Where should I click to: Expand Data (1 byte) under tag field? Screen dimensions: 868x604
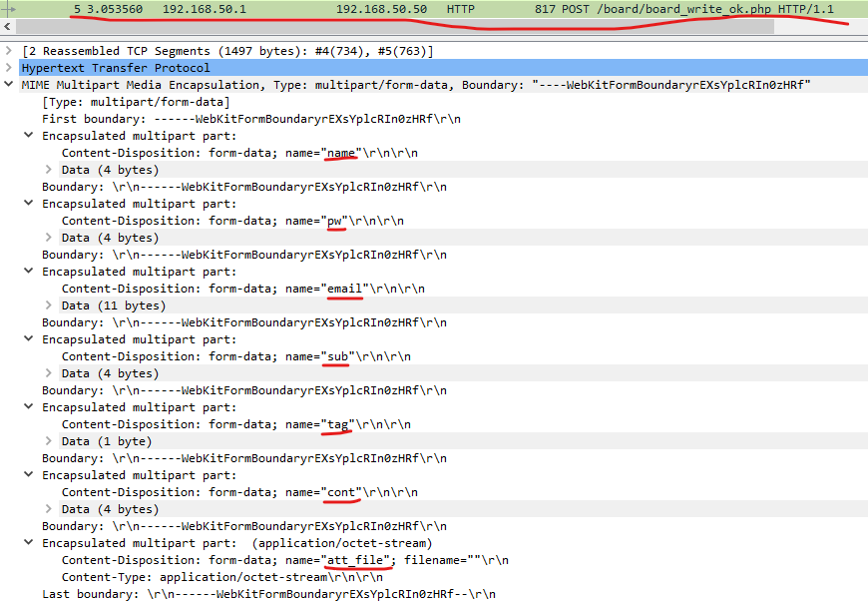49,441
